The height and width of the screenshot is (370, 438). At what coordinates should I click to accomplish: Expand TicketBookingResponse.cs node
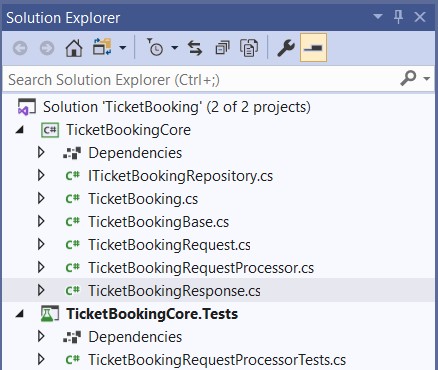click(x=41, y=291)
